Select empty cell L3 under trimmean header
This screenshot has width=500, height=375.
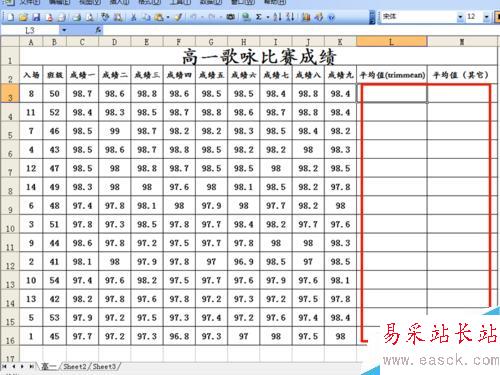(392, 93)
